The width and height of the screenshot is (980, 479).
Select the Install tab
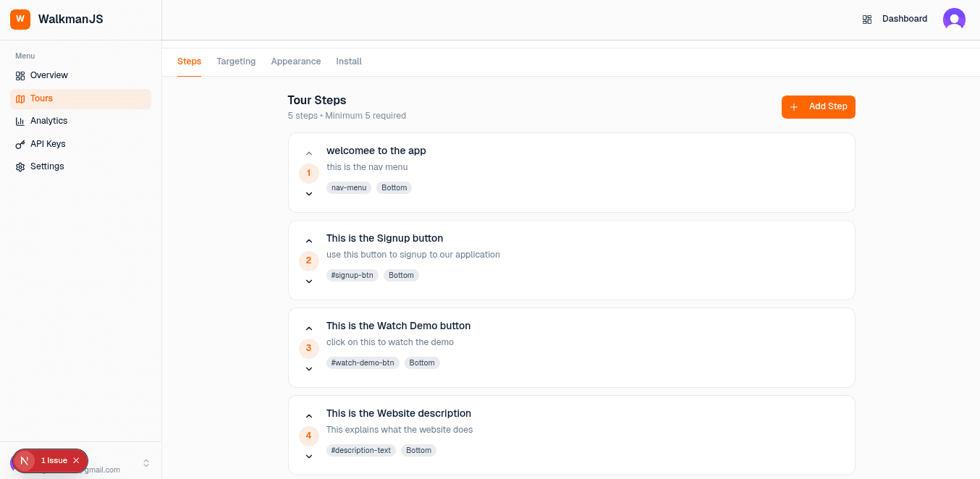349,62
